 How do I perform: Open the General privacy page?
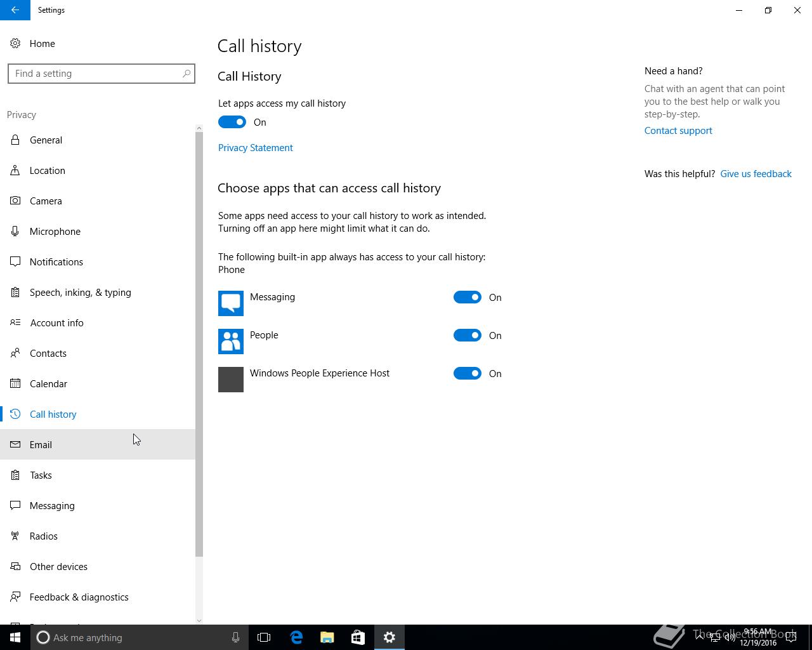tap(98, 140)
